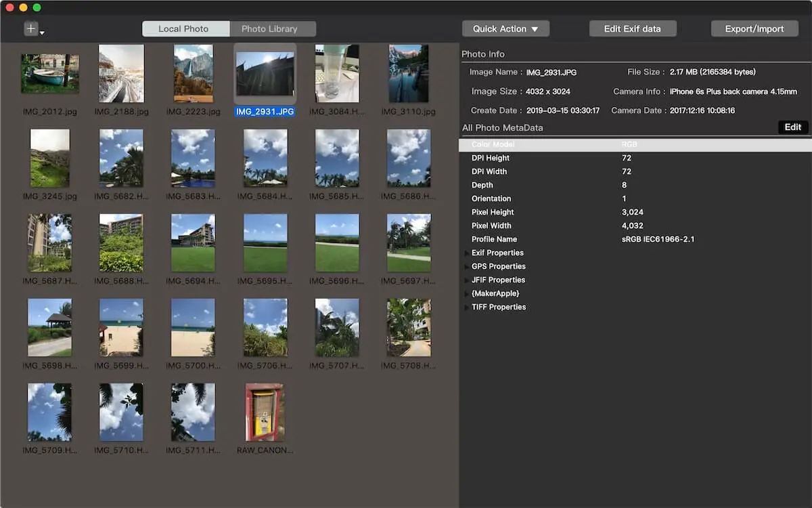This screenshot has height=508, width=812.
Task: Select the IMG_5697 thumbnail
Action: [409, 243]
